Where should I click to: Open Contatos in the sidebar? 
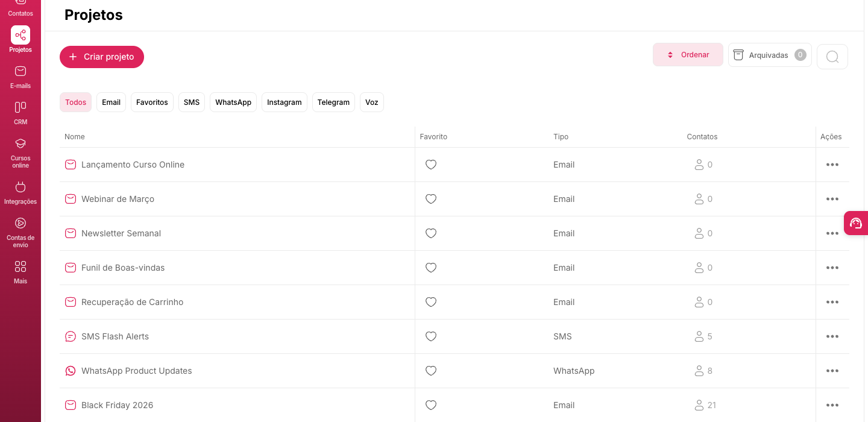click(x=20, y=8)
